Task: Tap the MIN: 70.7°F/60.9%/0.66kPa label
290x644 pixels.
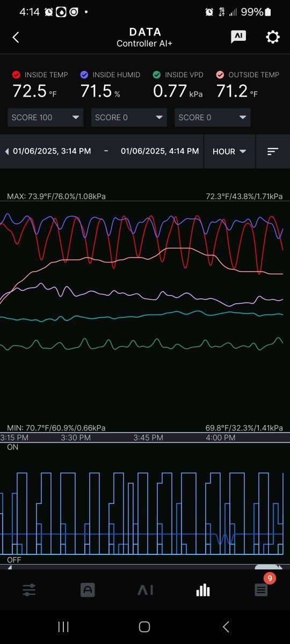Action: point(56,428)
